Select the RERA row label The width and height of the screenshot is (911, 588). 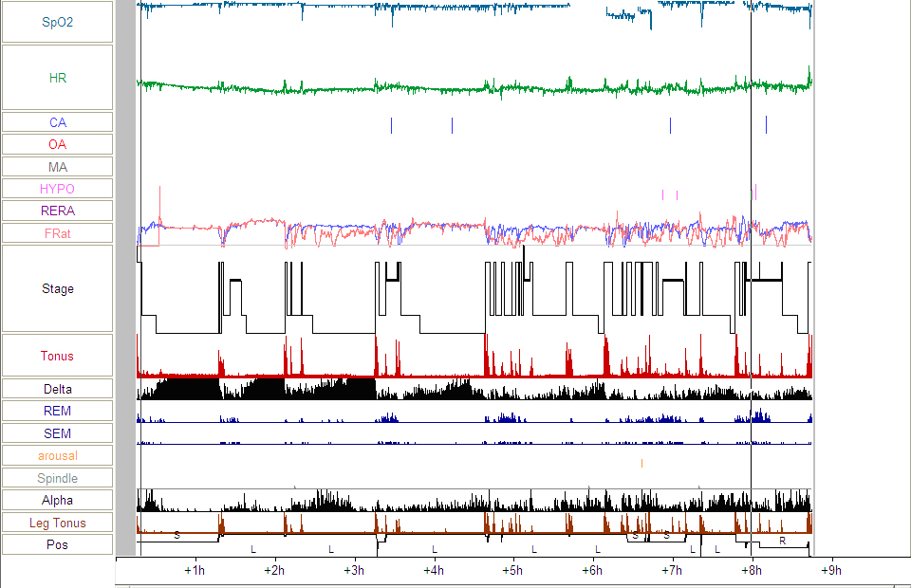[x=57, y=211]
